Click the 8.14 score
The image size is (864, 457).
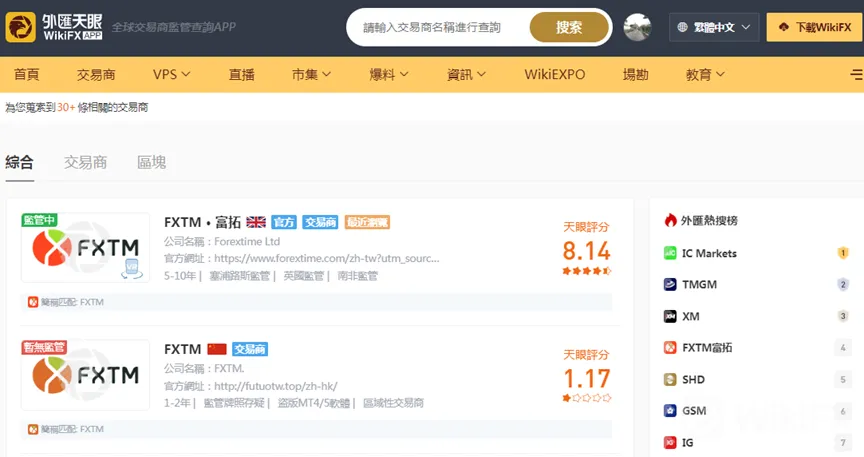click(x=587, y=251)
